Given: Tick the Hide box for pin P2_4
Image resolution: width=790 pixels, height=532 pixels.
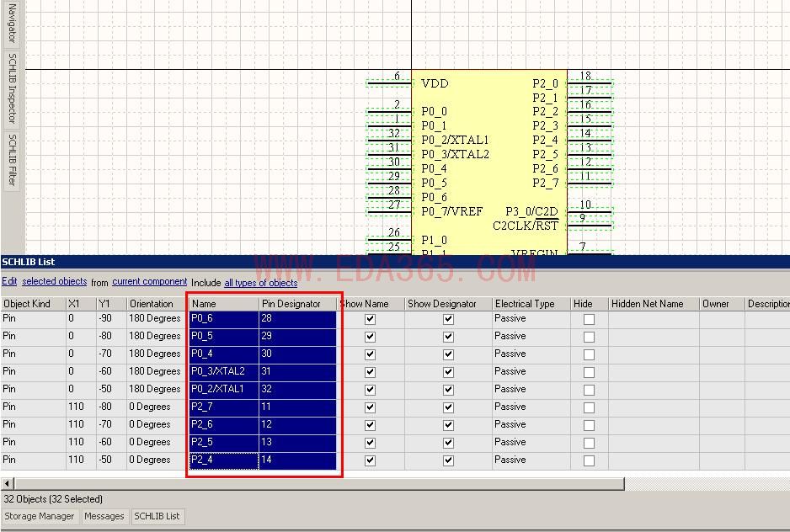Looking at the screenshot, I should coord(589,460).
